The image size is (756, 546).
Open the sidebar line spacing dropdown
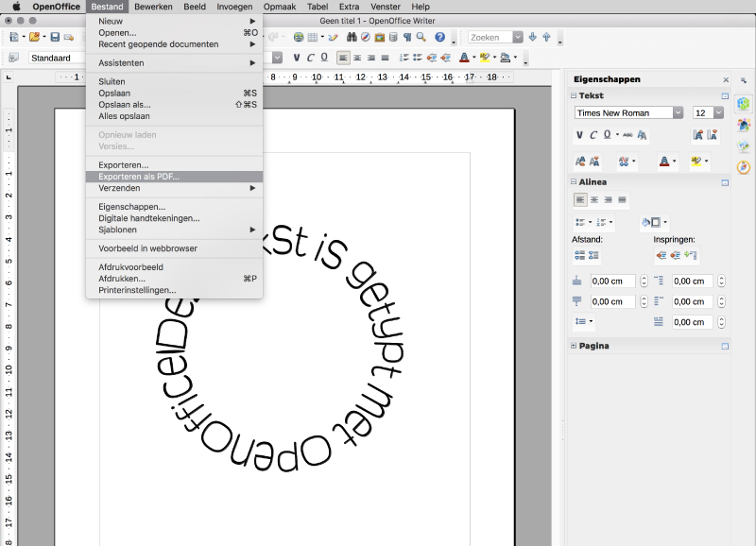click(584, 321)
